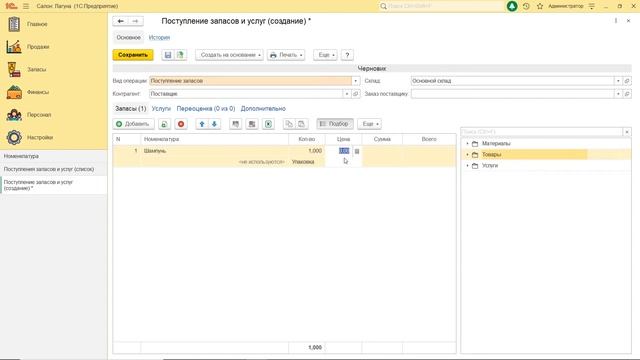Click the Номенклатура column header
The width and height of the screenshot is (640, 360).
(214, 139)
